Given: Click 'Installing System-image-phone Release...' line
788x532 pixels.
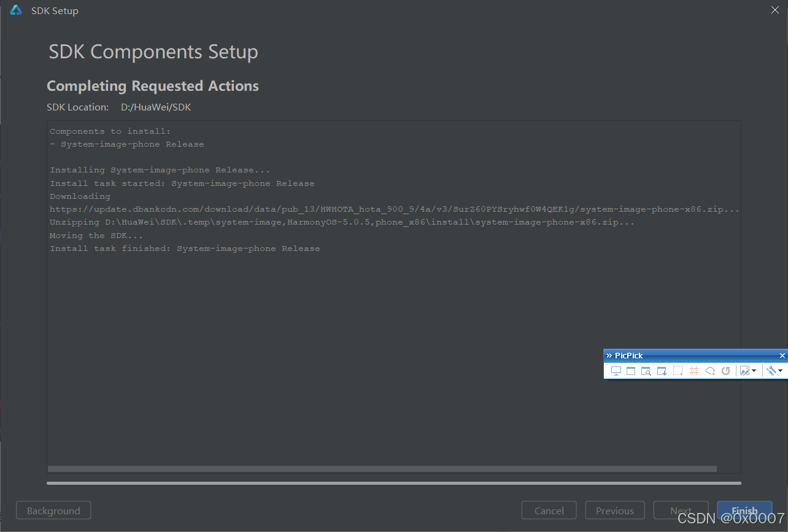Looking at the screenshot, I should pos(160,170).
